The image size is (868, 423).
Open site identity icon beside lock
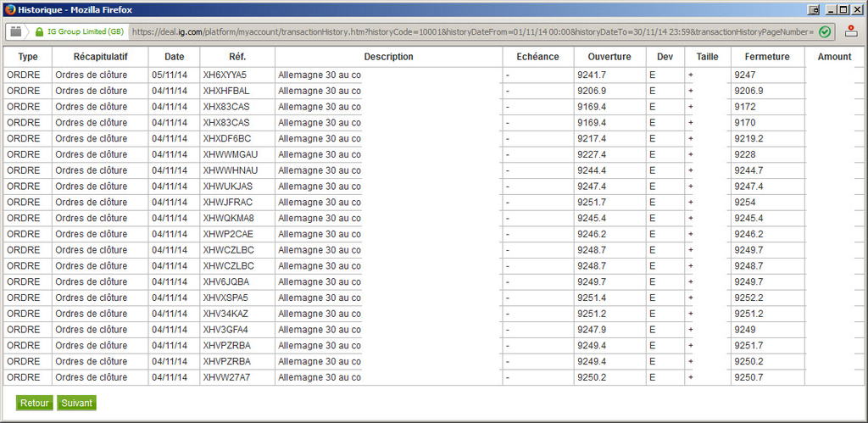(x=16, y=31)
